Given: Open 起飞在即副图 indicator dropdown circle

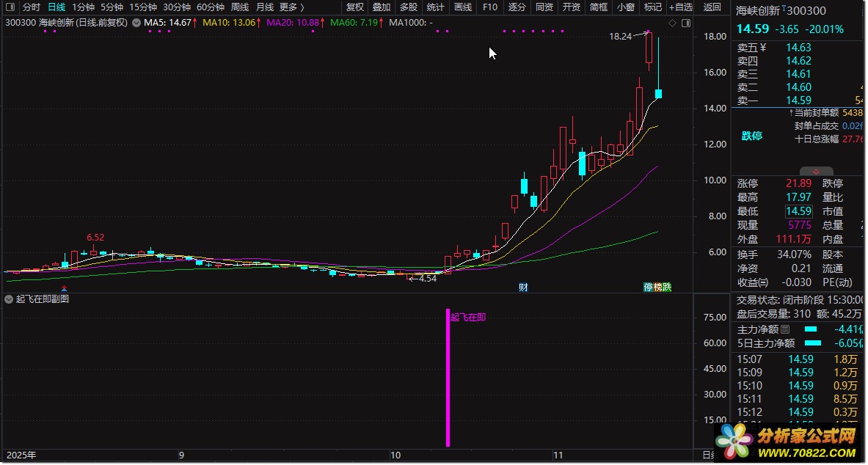Looking at the screenshot, I should pyautogui.click(x=9, y=299).
